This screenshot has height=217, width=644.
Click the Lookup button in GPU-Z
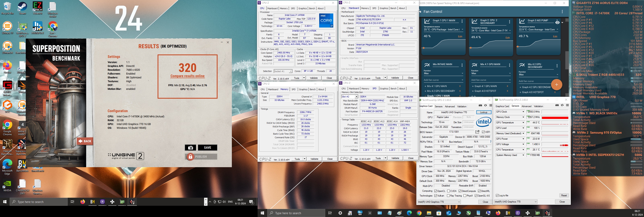click(483, 112)
